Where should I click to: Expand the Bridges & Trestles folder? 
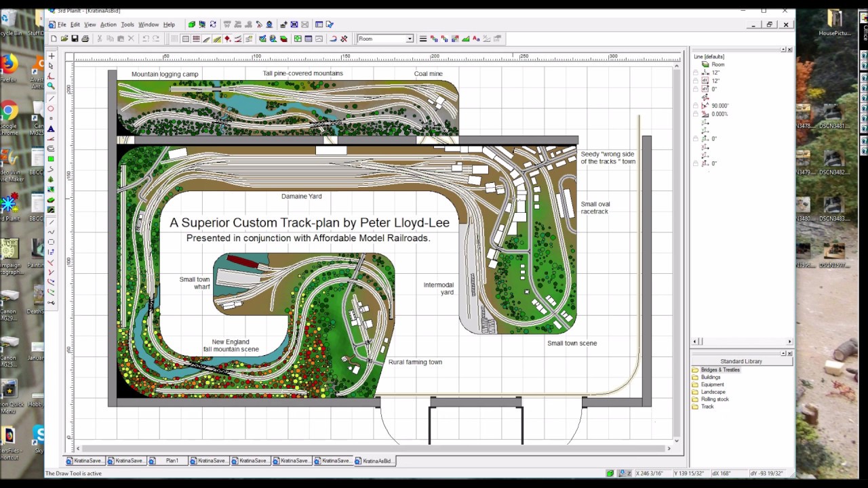pyautogui.click(x=715, y=369)
